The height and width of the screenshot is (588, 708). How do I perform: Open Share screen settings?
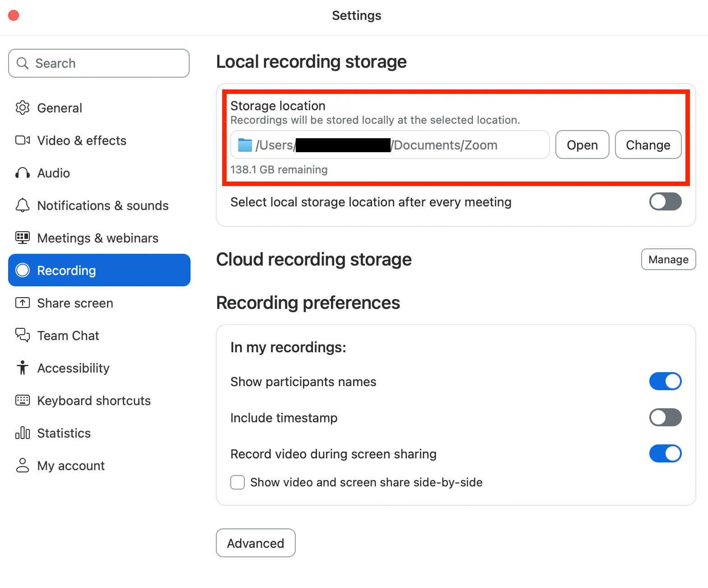[99, 303]
